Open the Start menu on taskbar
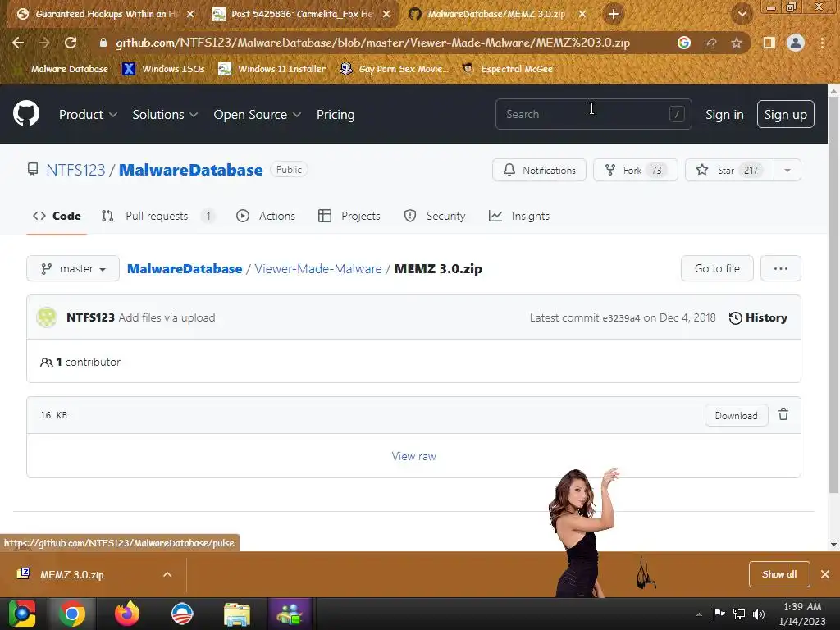The image size is (840, 630). [x=22, y=614]
